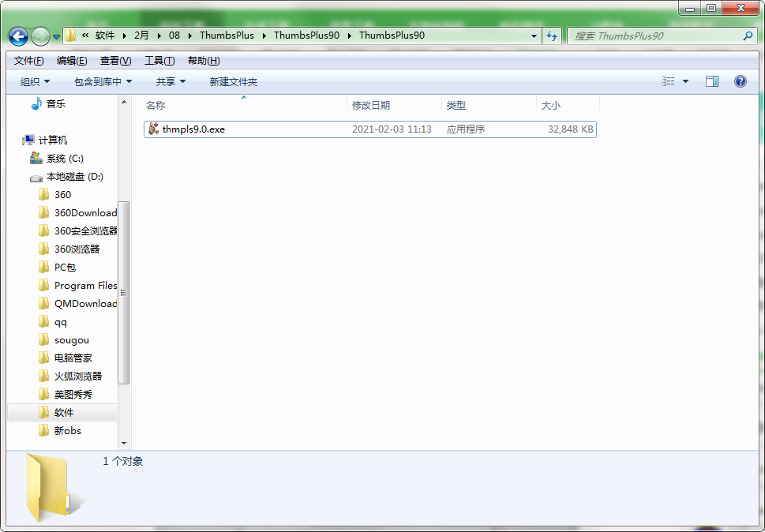The width and height of the screenshot is (765, 532).
Task: Select 08 in the address breadcrumb
Action: [174, 35]
